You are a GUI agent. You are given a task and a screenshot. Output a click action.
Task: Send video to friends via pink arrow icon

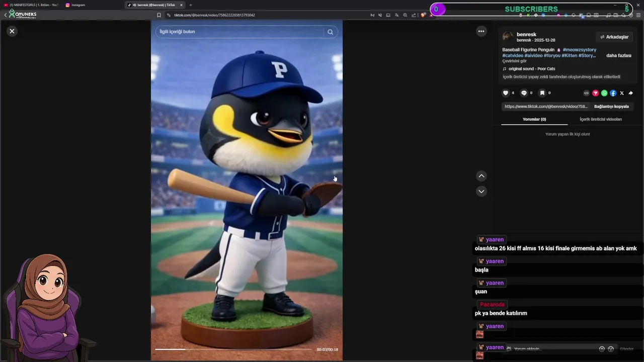[595, 93]
